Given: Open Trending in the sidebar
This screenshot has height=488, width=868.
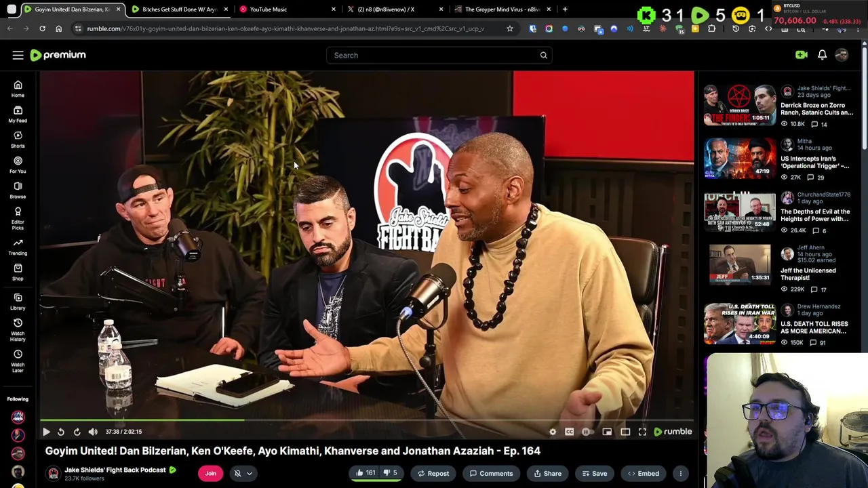Looking at the screenshot, I should (18, 247).
